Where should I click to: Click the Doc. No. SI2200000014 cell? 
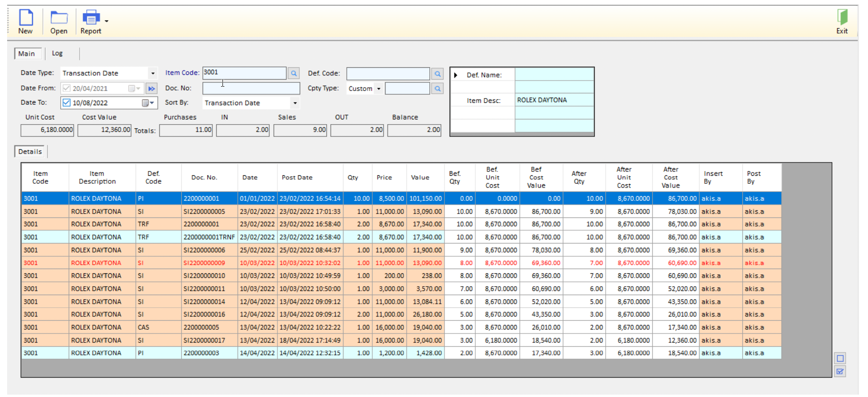point(209,302)
